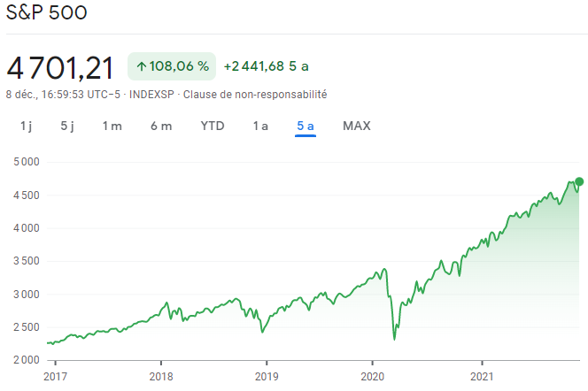Click the S&P 500 title
Image resolution: width=588 pixels, height=391 pixels.
click(47, 15)
